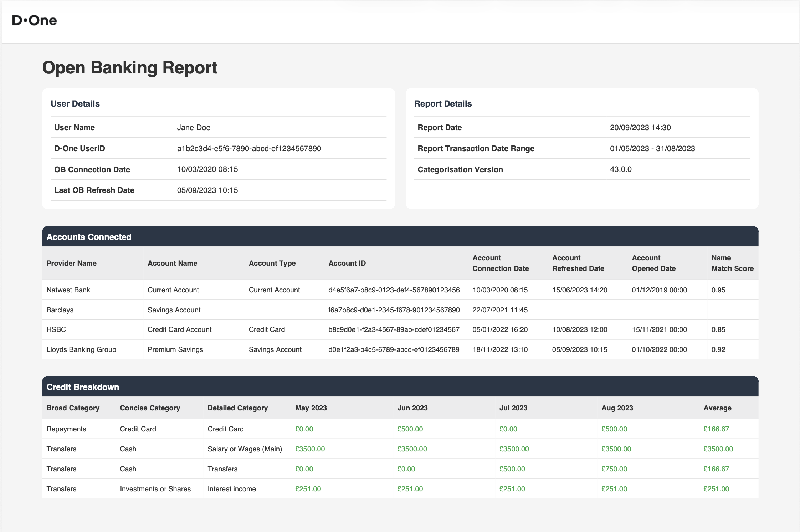This screenshot has height=532, width=800.
Task: Click the Detailed Category column header
Action: 237,408
